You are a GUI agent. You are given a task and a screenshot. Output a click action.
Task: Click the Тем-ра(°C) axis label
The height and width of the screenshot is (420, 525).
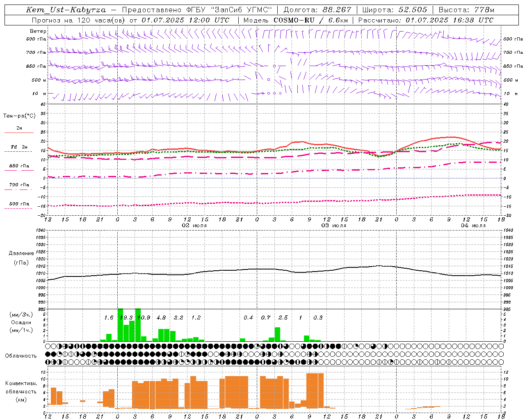19,116
